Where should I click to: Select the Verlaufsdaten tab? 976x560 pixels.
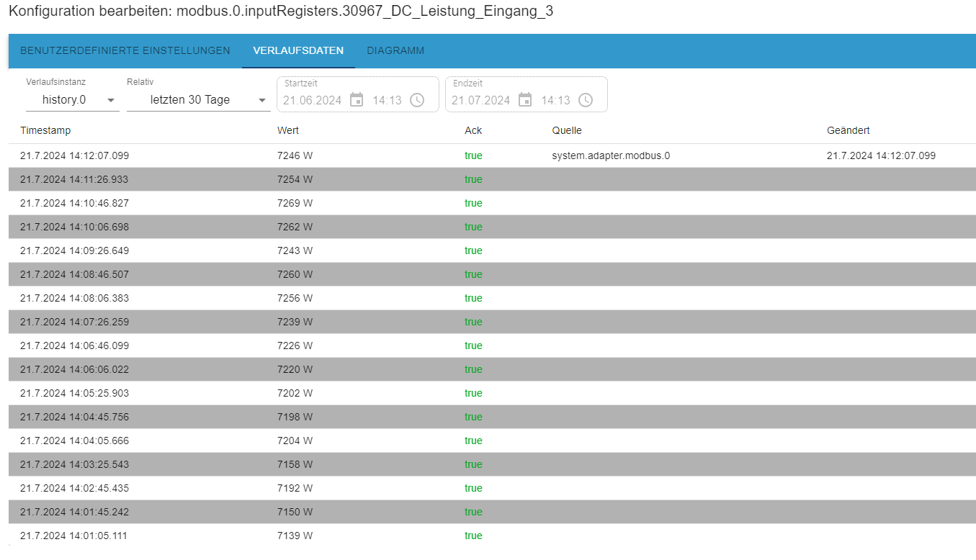298,51
